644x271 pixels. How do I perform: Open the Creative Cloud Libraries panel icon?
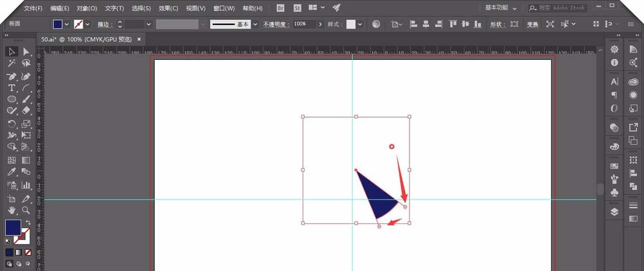point(633,82)
